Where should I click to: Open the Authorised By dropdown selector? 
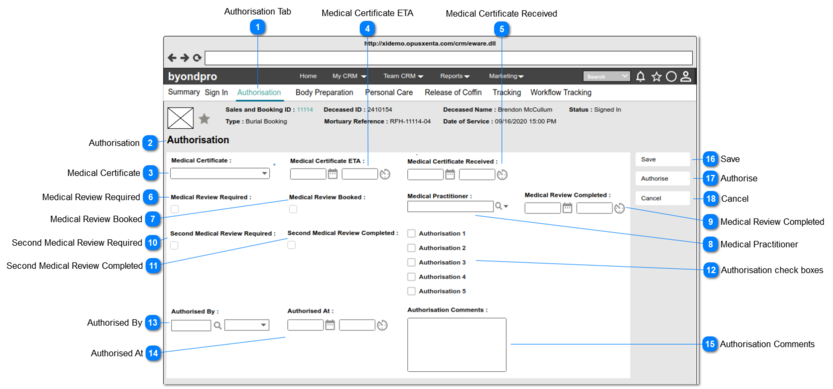coord(246,325)
